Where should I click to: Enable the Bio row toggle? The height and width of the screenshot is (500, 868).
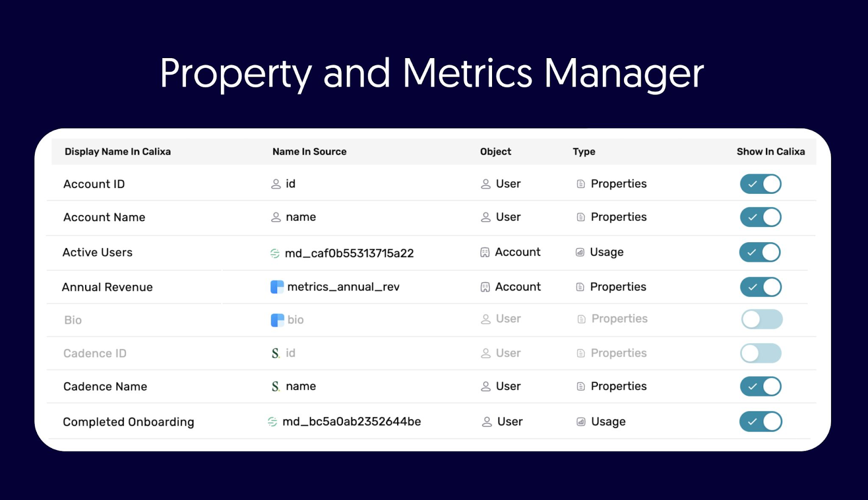(762, 319)
